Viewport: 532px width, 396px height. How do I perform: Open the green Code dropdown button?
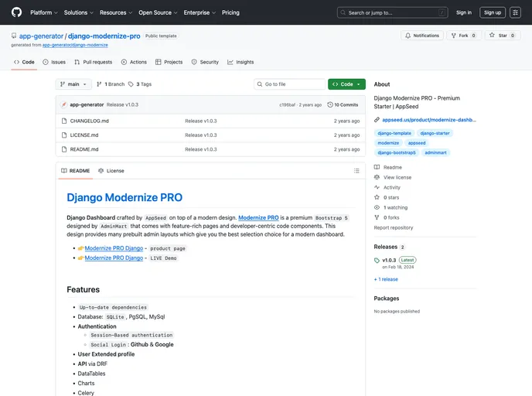coord(346,84)
